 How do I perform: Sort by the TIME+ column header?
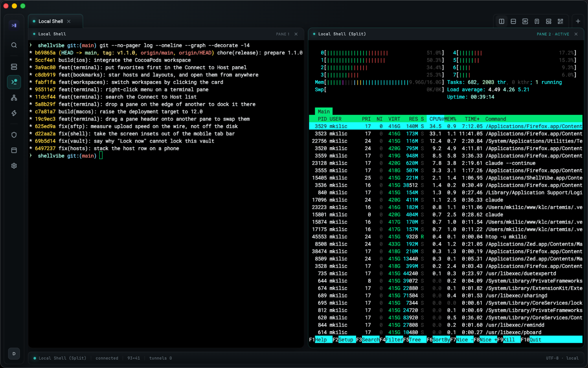coord(472,119)
